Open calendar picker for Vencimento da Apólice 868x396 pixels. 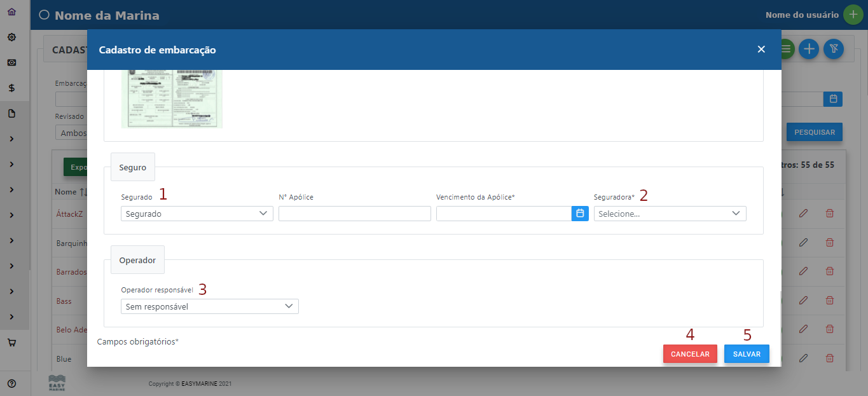pos(580,214)
